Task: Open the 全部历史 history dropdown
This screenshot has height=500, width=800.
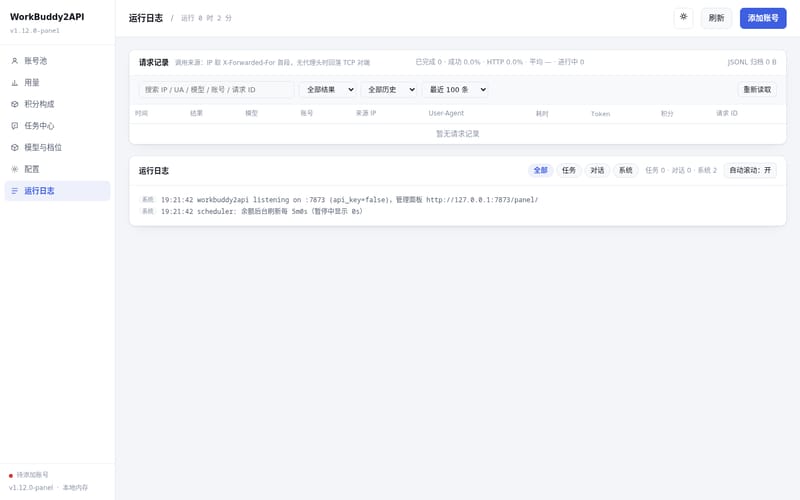Action: (x=389, y=90)
